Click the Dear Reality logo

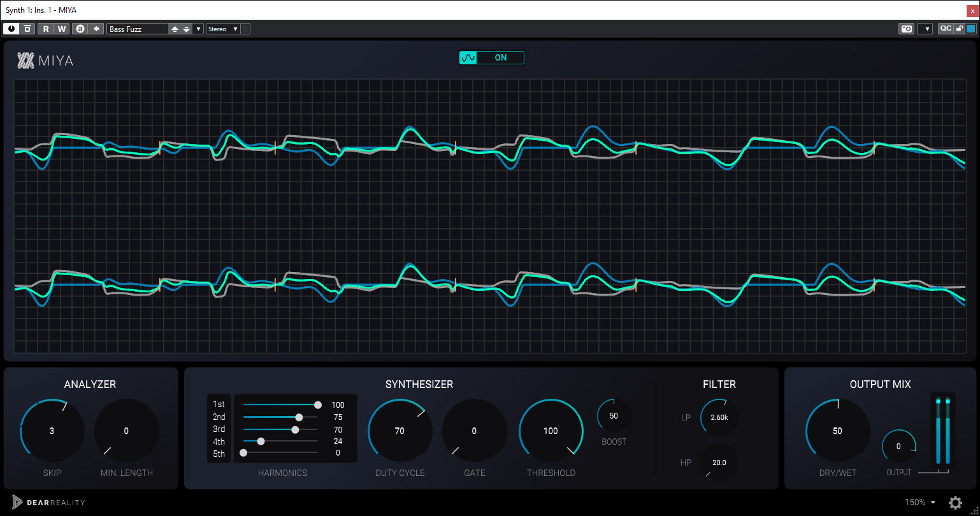point(48,503)
